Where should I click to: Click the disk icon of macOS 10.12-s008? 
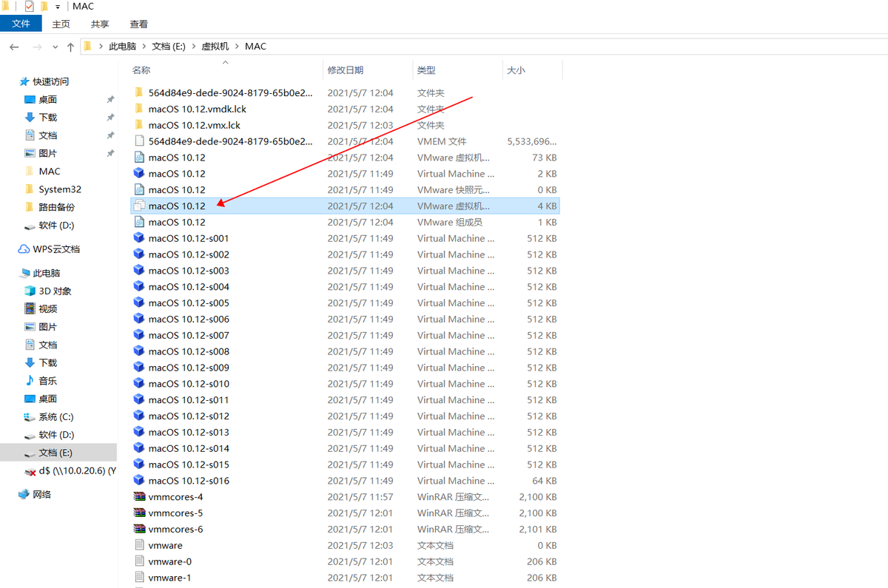[x=138, y=351]
